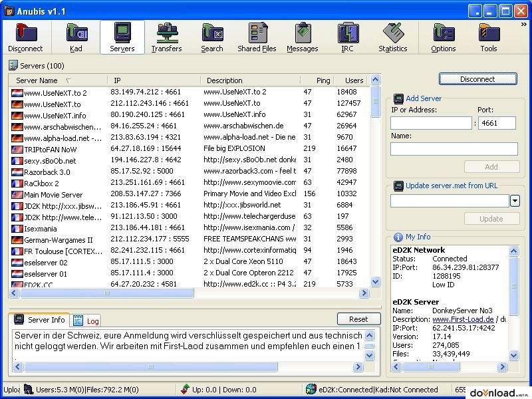
Task: Click the My Info scroll down arrow
Action: [x=513, y=355]
